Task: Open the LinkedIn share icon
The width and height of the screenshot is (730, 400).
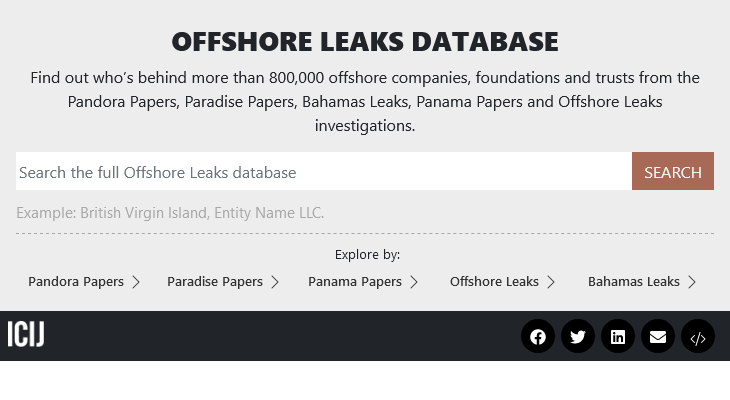Action: point(618,336)
